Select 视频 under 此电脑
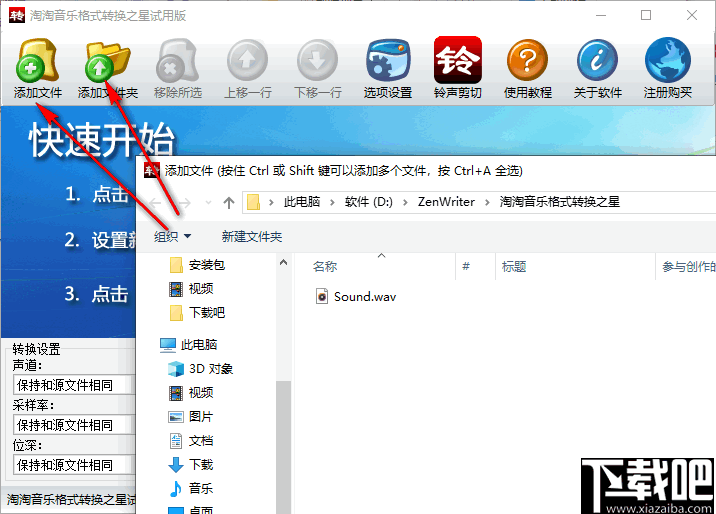This screenshot has height=514, width=716. coord(191,393)
